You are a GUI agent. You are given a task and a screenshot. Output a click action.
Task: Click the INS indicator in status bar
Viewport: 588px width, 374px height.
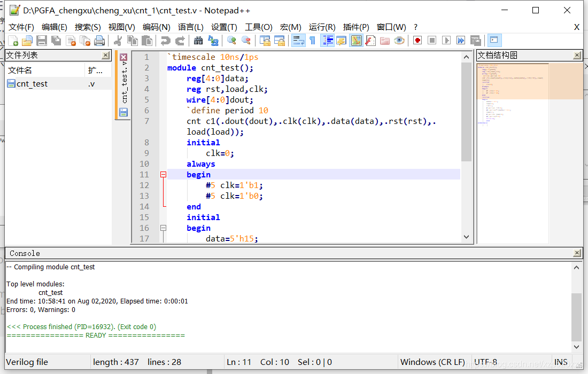(x=561, y=362)
